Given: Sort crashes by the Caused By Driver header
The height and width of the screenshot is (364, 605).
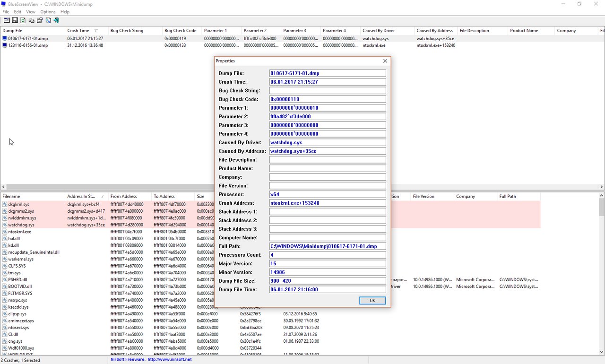Looking at the screenshot, I should 387,31.
